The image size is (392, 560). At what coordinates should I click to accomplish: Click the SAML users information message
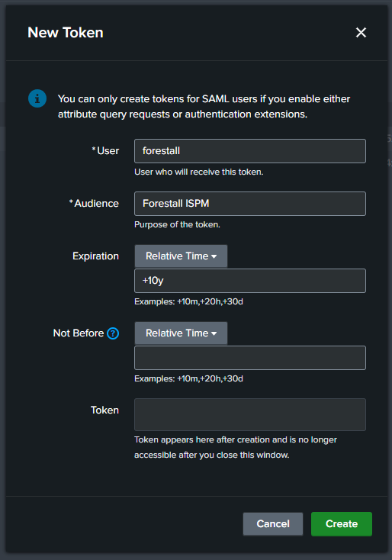(x=204, y=106)
